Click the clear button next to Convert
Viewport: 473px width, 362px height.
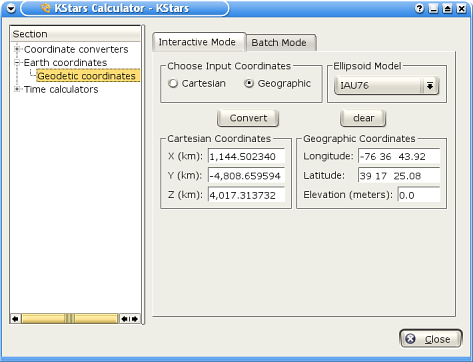[x=363, y=118]
